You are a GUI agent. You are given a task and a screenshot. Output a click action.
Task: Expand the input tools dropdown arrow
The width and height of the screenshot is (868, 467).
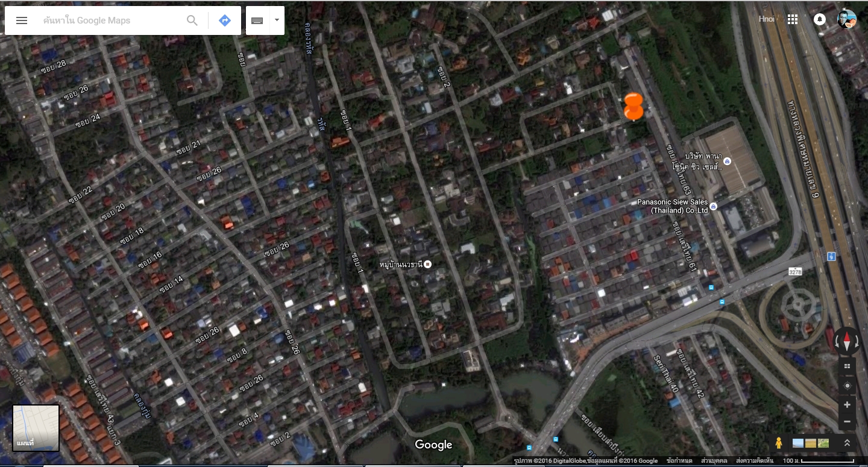[x=277, y=20]
